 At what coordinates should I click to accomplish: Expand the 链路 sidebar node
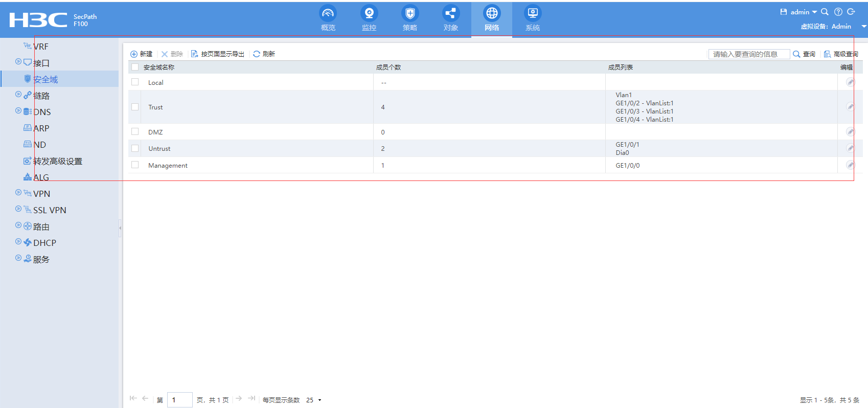18,95
